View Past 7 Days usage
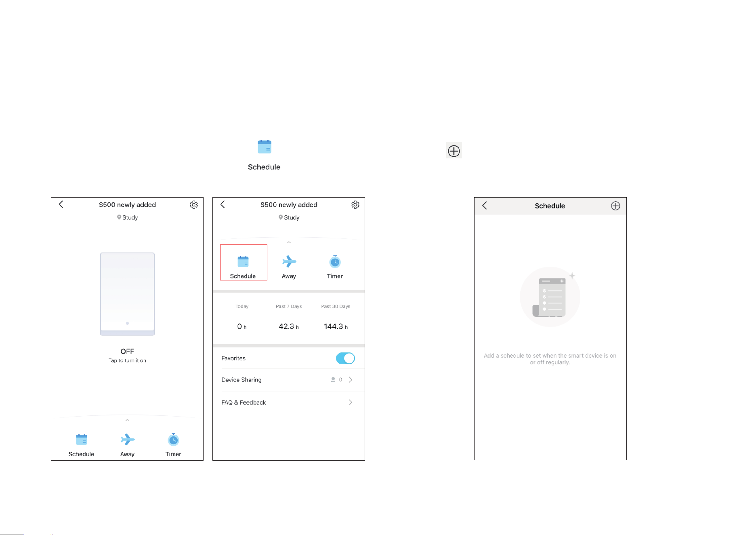The image size is (756, 535). point(289,317)
